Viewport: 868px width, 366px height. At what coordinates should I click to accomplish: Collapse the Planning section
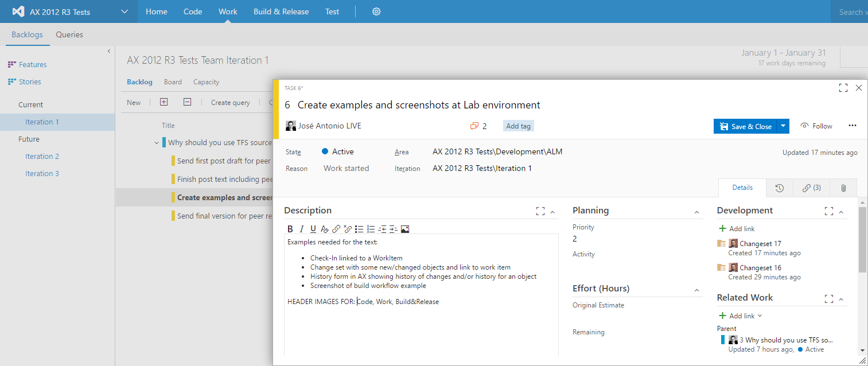pyautogui.click(x=697, y=212)
